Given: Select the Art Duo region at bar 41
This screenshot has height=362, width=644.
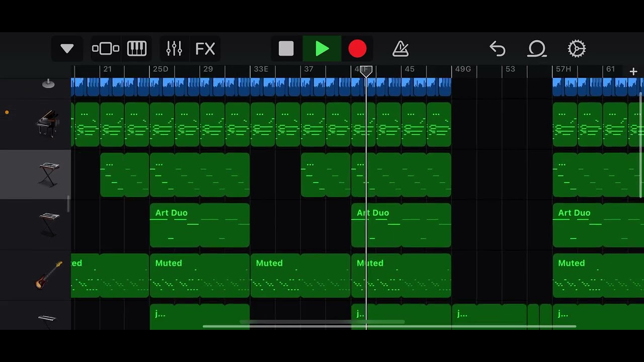Looking at the screenshot, I should pos(401,225).
